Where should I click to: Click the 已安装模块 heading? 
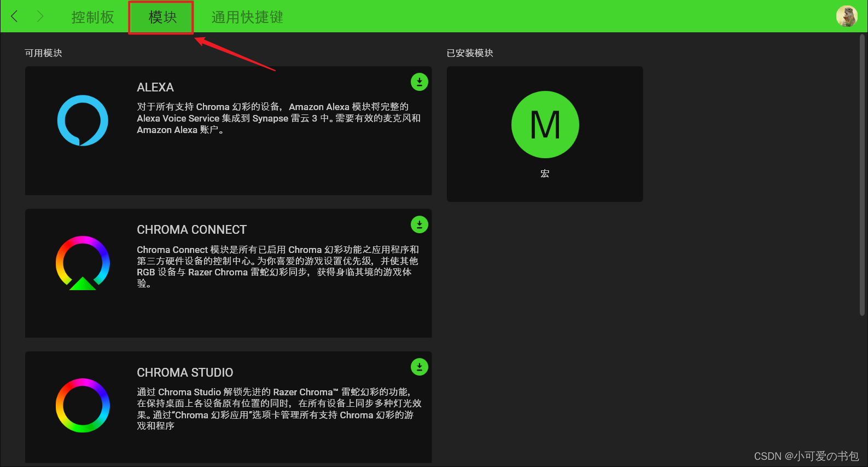470,53
